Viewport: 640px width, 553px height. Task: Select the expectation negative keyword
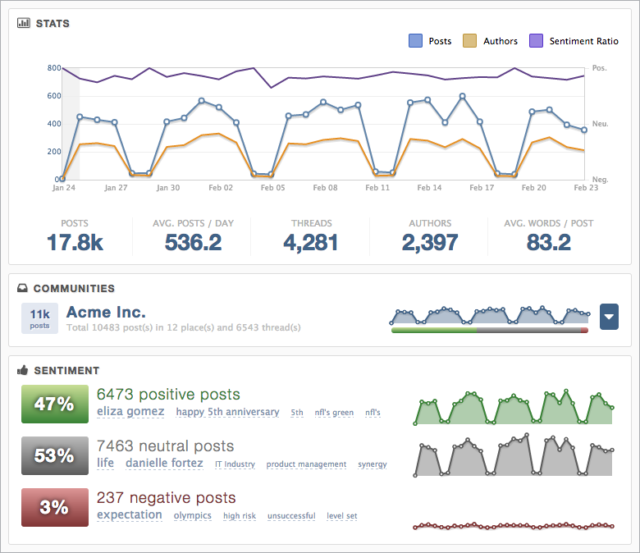129,515
